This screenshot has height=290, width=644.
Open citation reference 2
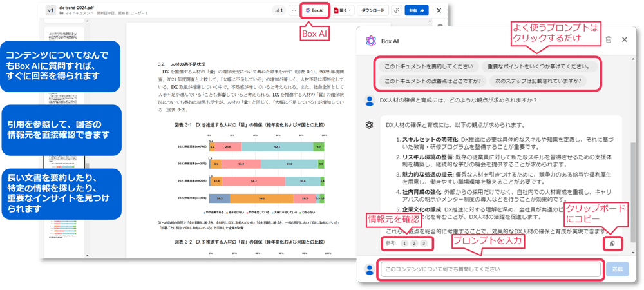(414, 244)
